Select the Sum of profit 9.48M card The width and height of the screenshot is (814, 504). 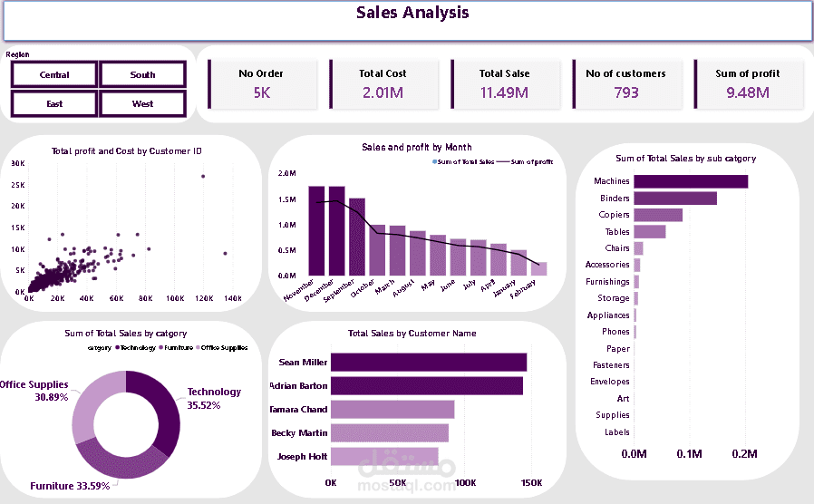coord(748,84)
